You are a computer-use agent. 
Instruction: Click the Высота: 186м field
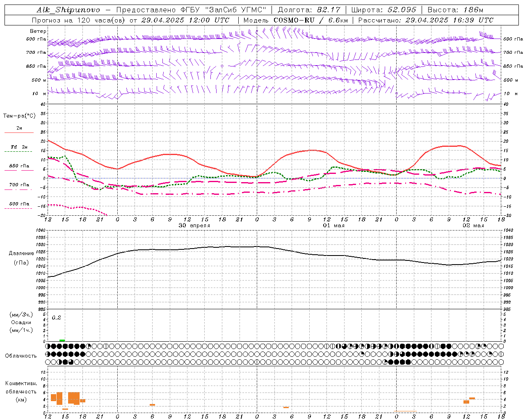(x=455, y=10)
